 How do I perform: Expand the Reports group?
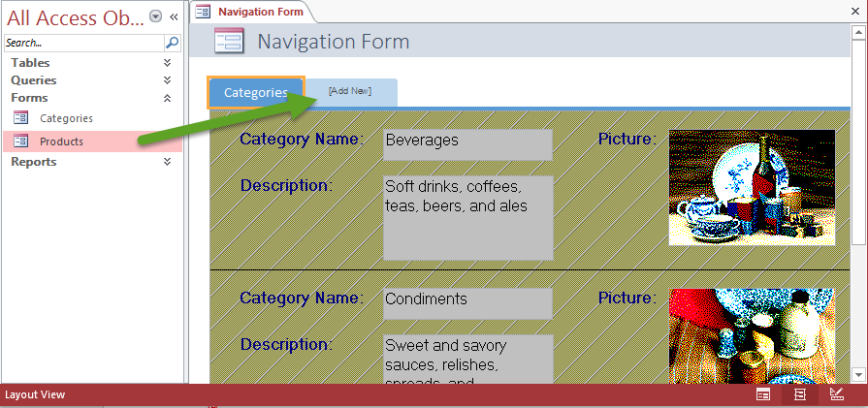[167, 162]
